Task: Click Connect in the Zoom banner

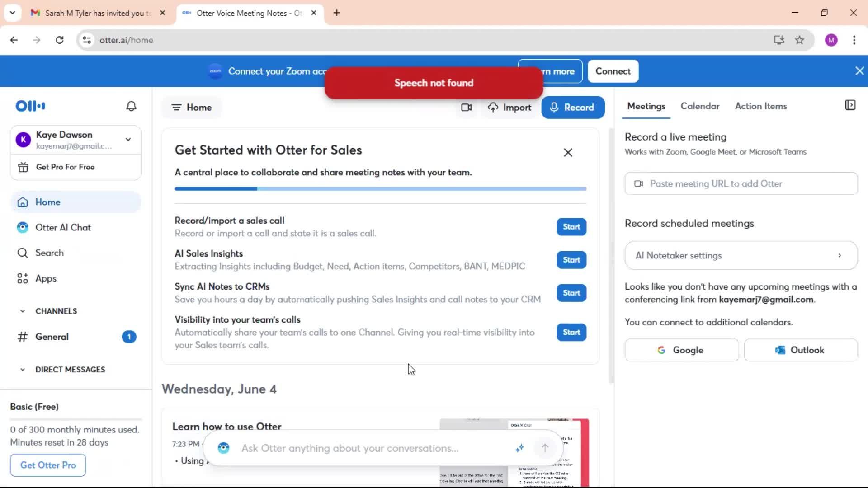Action: pos(613,71)
